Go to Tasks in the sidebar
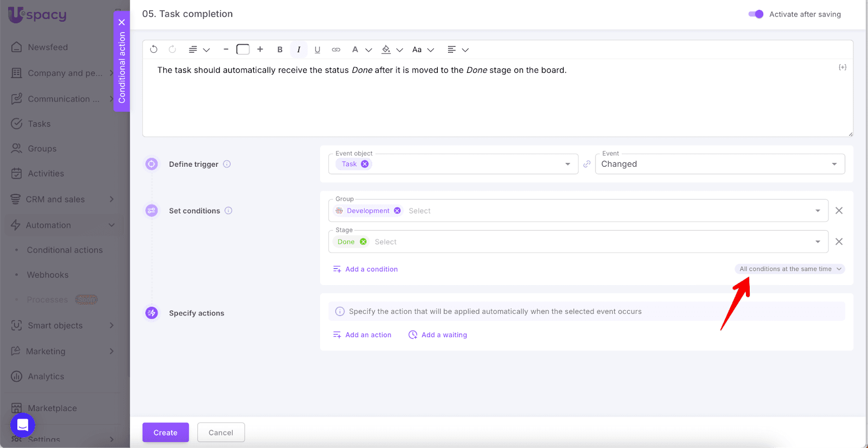Image resolution: width=868 pixels, height=448 pixels. click(39, 124)
